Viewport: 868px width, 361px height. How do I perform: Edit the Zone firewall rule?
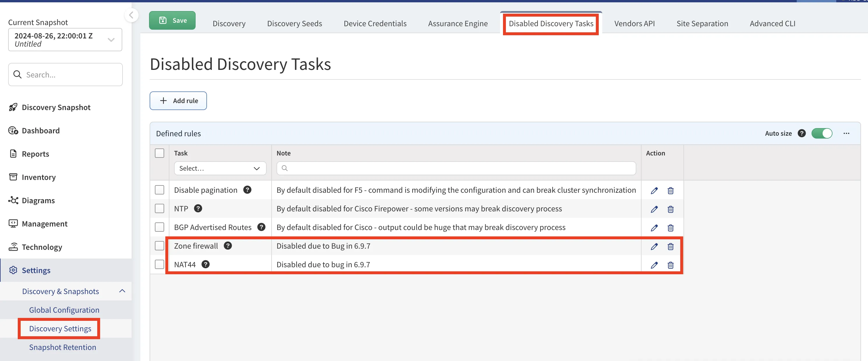click(654, 246)
